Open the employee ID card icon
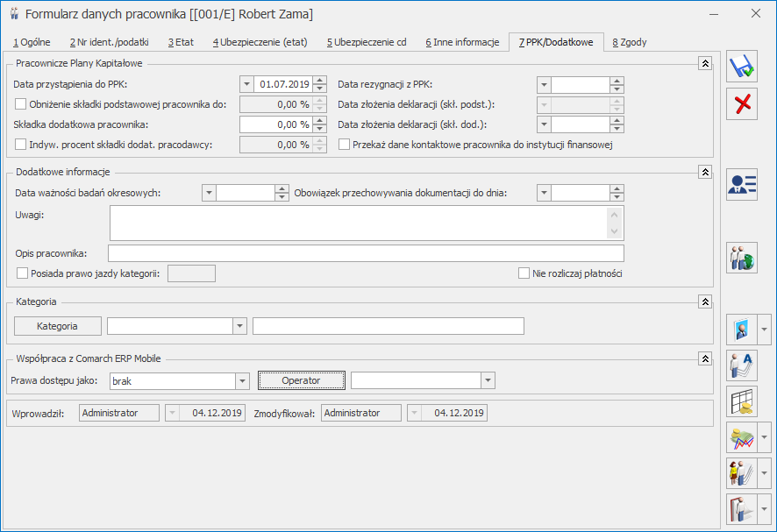This screenshot has width=777, height=532. (x=742, y=184)
